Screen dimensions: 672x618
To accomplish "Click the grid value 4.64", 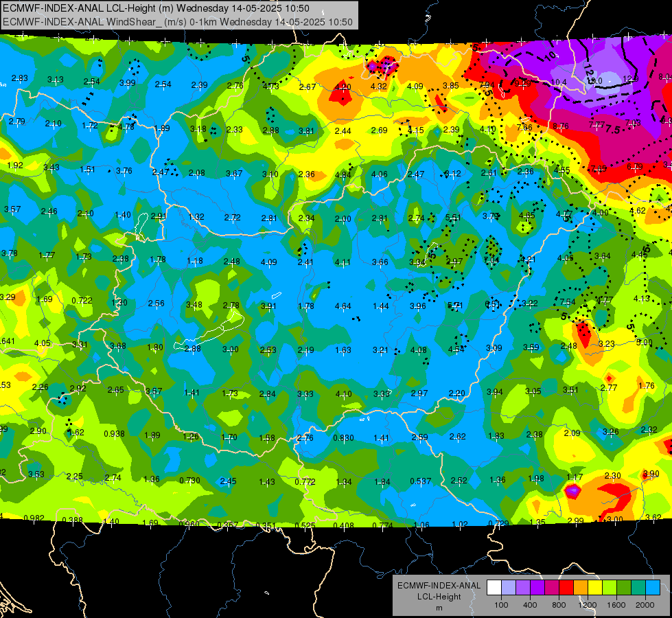I will click(x=343, y=306).
